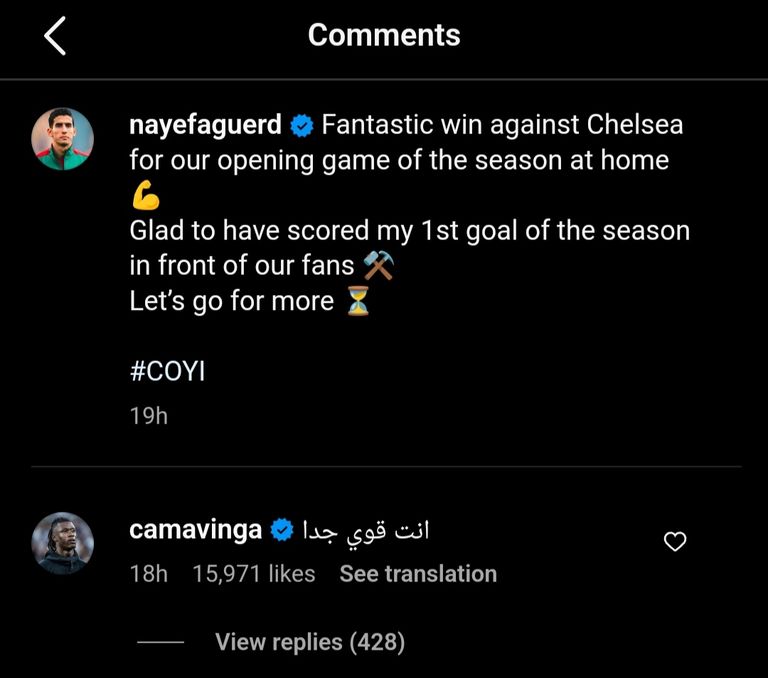
Task: Click the hammer emoji after 'our fans'
Action: (x=378, y=266)
